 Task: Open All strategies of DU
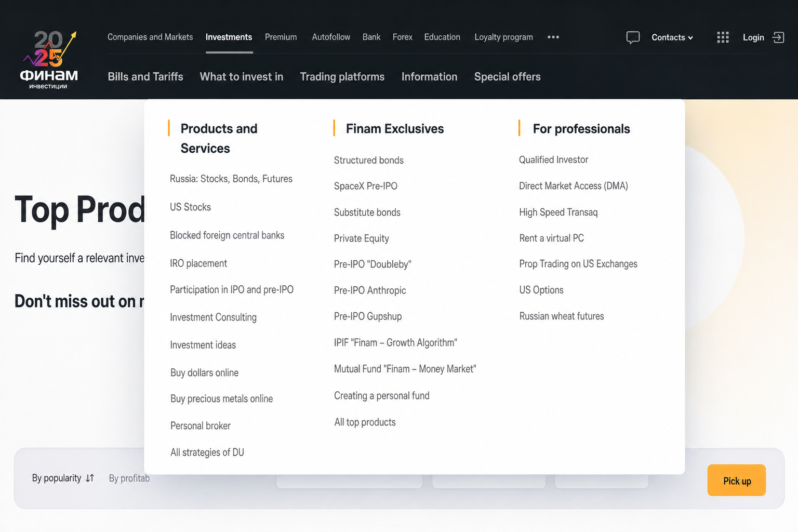coord(207,453)
